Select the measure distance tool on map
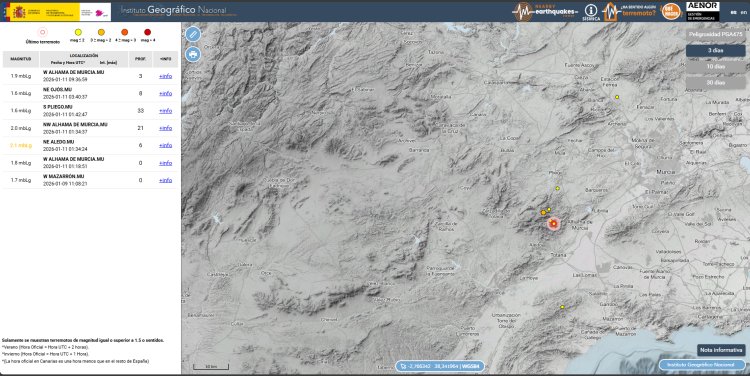The height and width of the screenshot is (376, 750). [193, 34]
